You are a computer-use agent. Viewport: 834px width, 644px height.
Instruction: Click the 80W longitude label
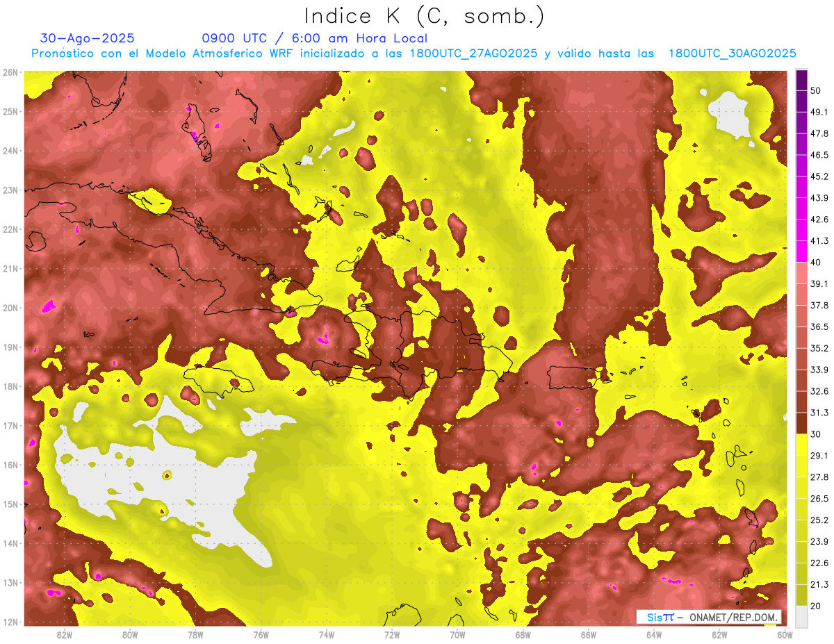point(129,634)
